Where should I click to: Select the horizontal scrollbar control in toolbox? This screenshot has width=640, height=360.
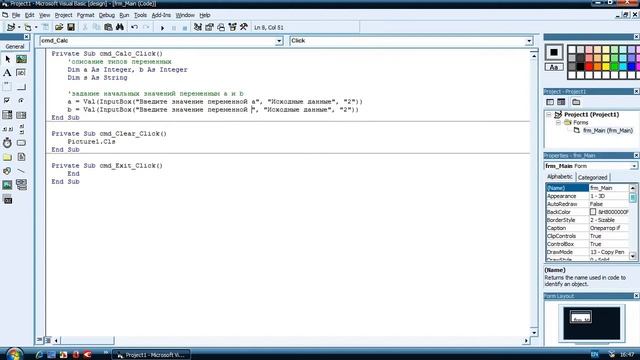click(7, 129)
